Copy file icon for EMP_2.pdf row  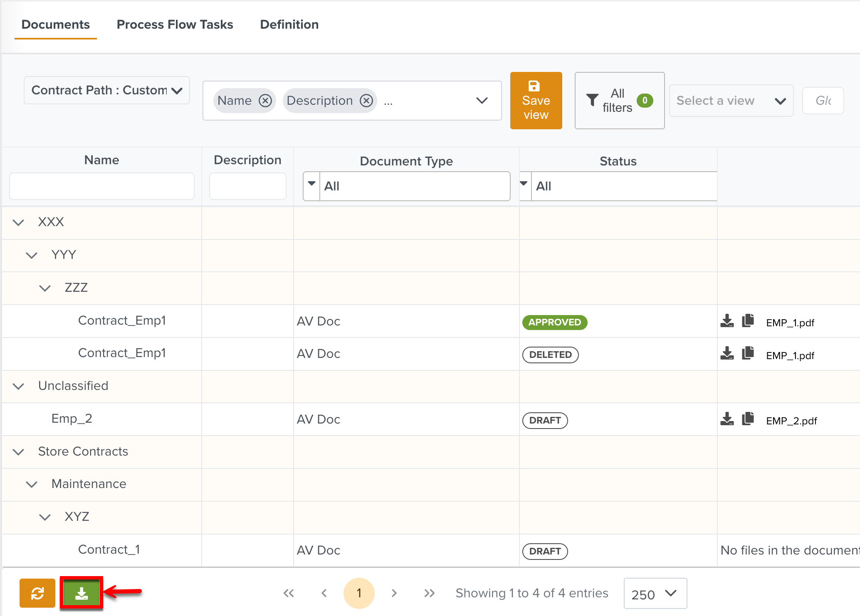pyautogui.click(x=748, y=419)
